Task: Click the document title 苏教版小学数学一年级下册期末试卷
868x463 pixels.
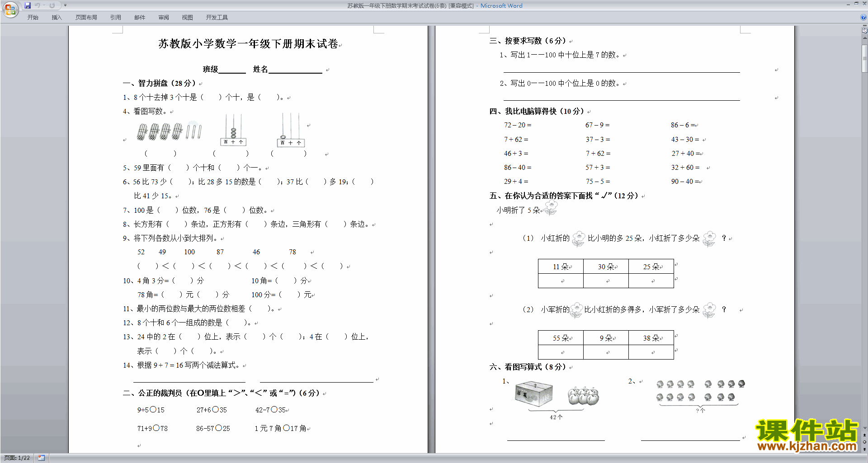Action: click(248, 44)
